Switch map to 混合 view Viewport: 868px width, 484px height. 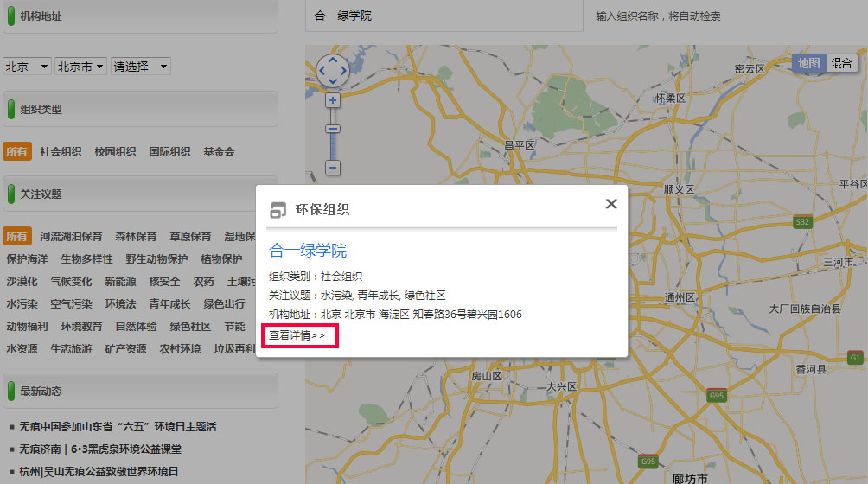[841, 63]
